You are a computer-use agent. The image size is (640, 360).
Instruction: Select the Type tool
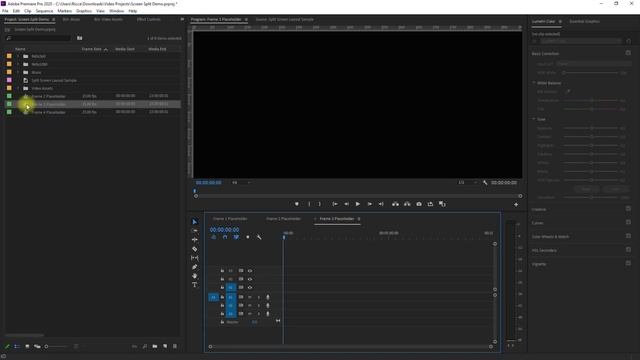point(195,285)
